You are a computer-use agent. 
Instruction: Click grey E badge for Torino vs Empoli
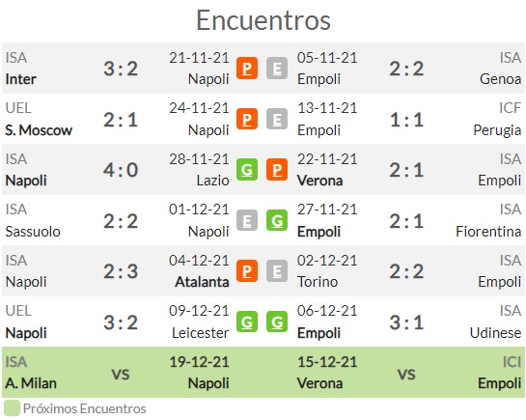click(277, 270)
